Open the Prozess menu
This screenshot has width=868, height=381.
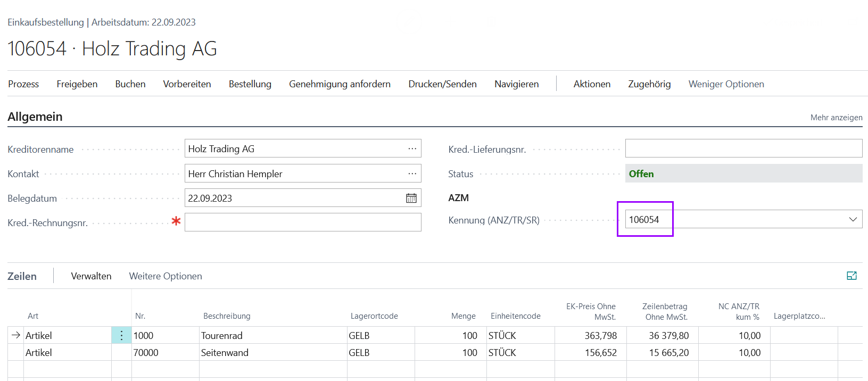[23, 84]
